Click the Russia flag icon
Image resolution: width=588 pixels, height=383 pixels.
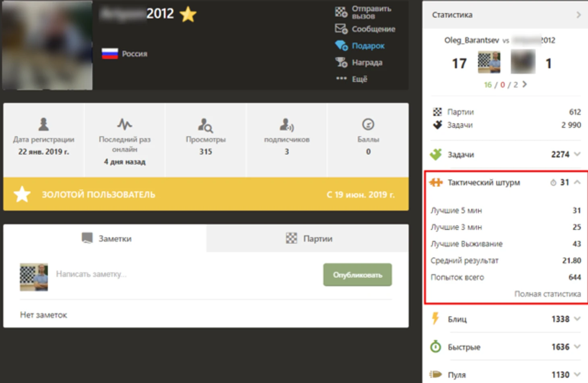[x=110, y=54]
